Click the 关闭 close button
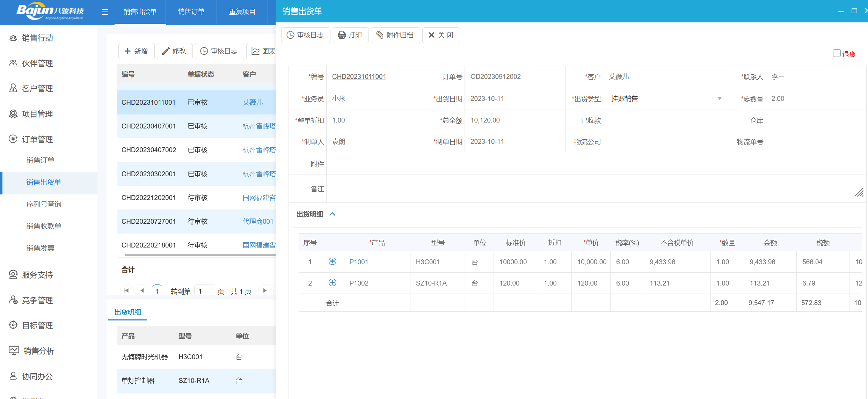This screenshot has width=868, height=399. pyautogui.click(x=441, y=35)
